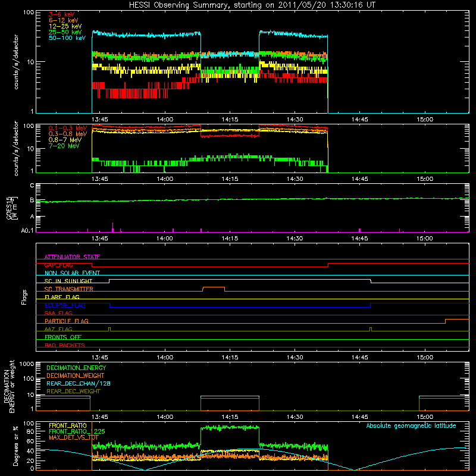The image size is (476, 476).
Task: Select the NON_SOLAR_EVENT flag label
Action: click(72, 273)
